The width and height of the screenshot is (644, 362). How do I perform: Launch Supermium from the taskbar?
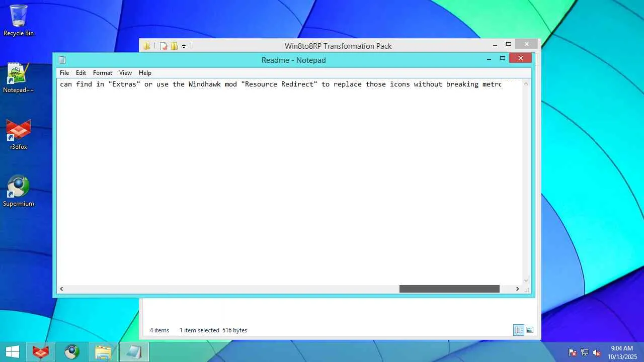(x=72, y=352)
